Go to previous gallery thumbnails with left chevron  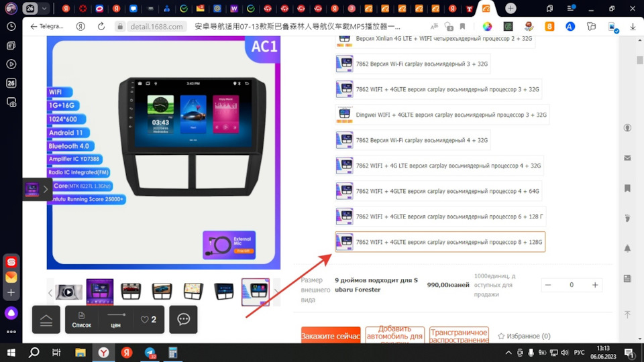pos(50,293)
